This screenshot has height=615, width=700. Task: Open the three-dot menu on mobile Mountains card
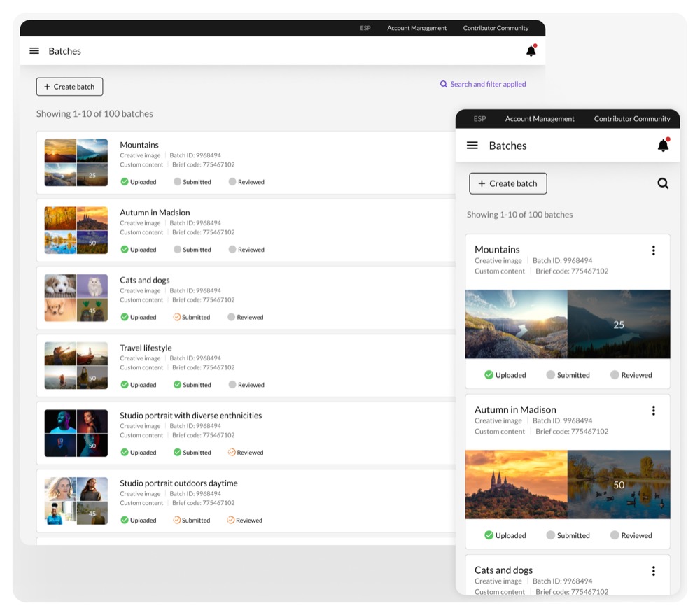click(653, 250)
